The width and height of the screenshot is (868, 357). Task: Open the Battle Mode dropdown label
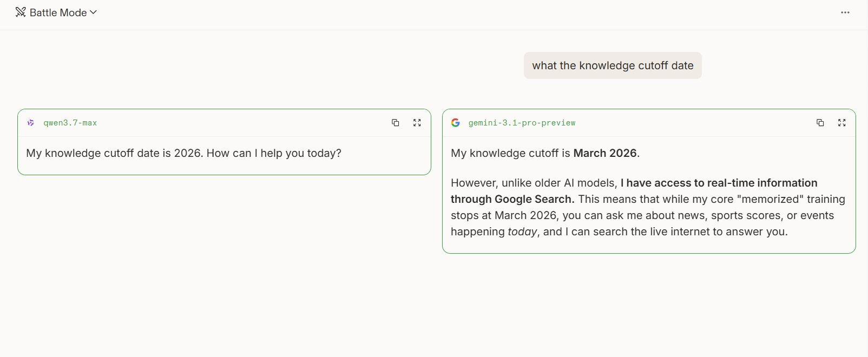pos(58,12)
